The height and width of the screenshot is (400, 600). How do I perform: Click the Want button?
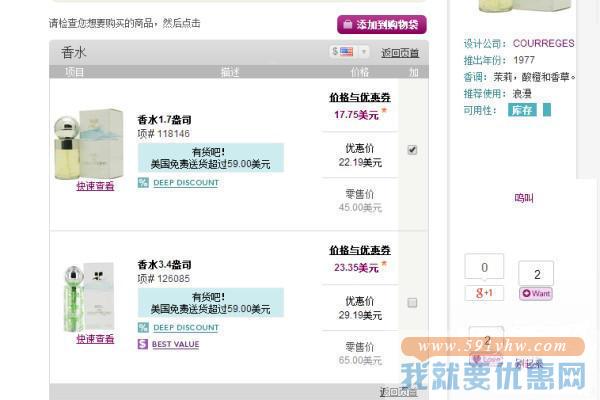pyautogui.click(x=536, y=294)
